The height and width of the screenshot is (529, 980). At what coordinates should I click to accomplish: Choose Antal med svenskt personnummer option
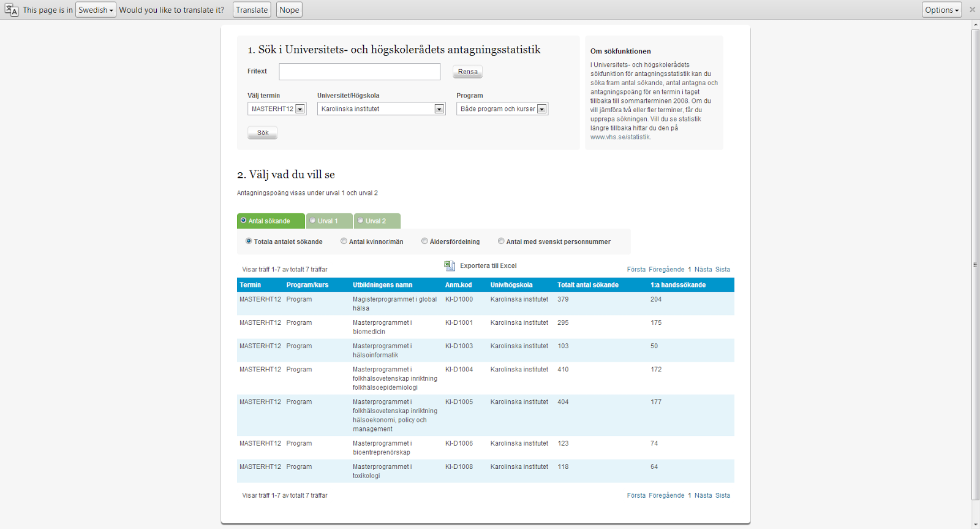tap(501, 241)
